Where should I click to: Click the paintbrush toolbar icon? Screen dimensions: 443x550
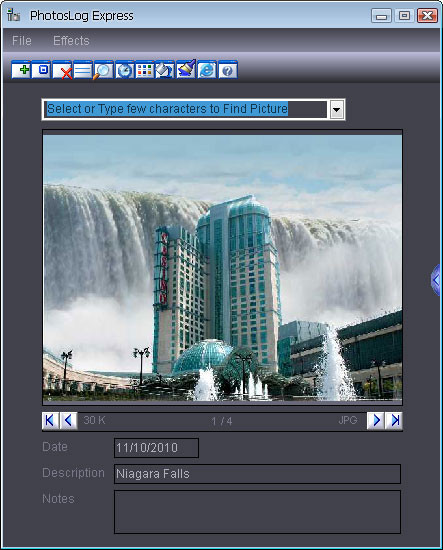186,70
